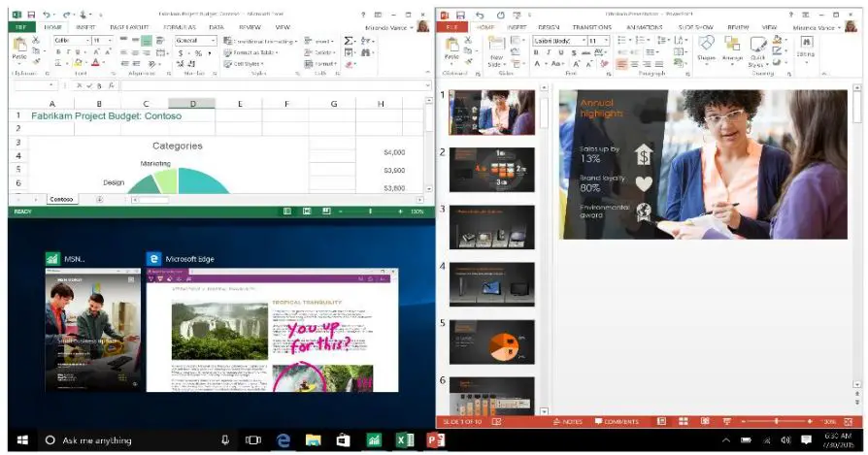868x455 pixels.
Task: Click the AutoSum sigma icon in Excel
Action: click(349, 41)
